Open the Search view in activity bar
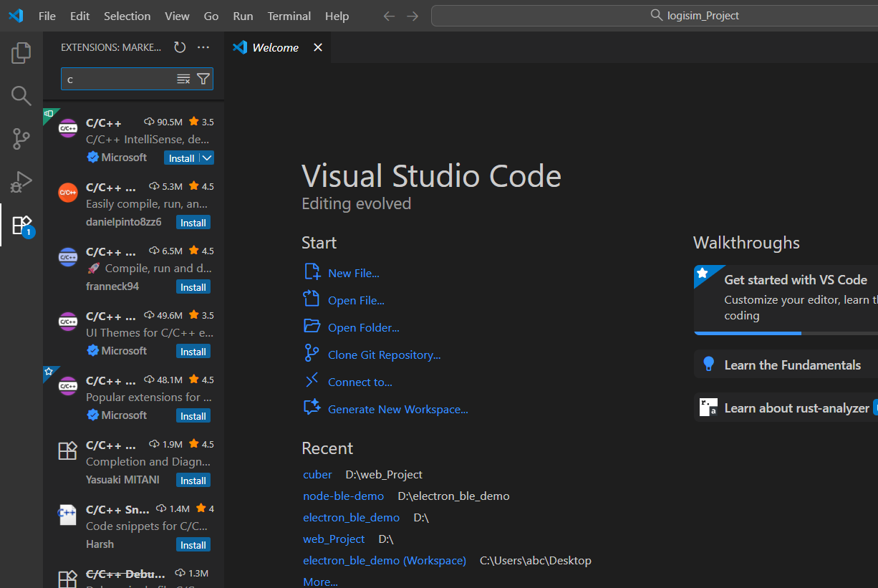 (x=21, y=95)
